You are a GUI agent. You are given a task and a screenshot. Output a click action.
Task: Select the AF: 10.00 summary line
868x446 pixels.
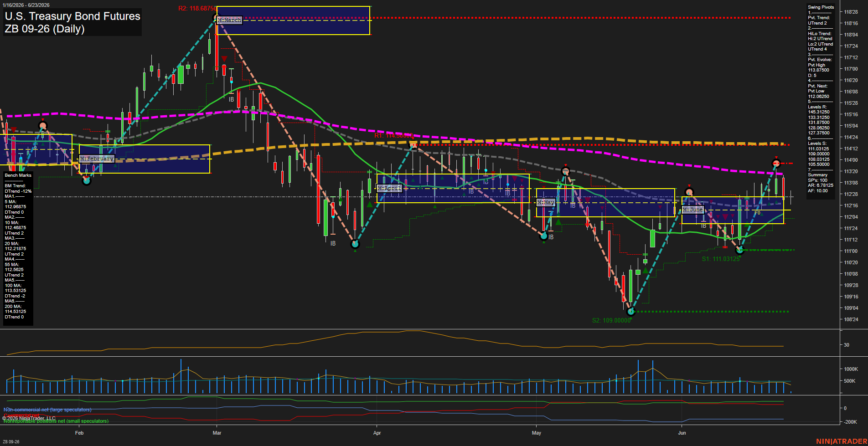[817, 191]
